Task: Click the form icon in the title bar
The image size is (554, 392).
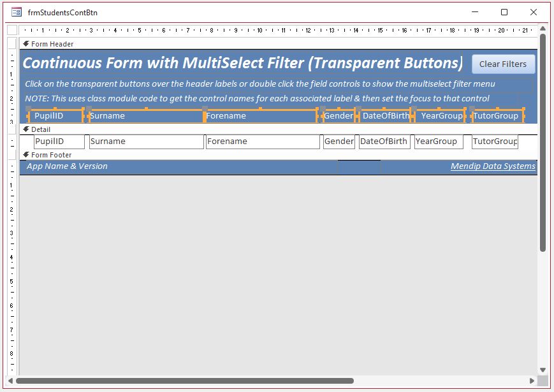Action: tap(17, 12)
